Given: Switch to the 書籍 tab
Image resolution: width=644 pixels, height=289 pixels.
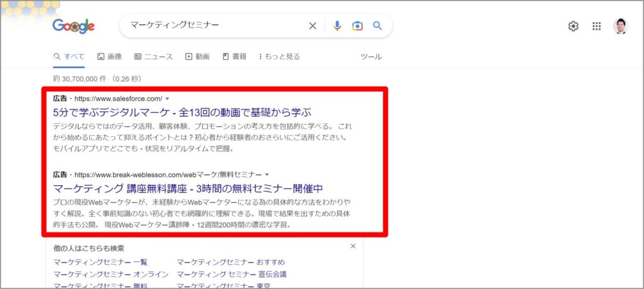Looking at the screenshot, I should 235,57.
